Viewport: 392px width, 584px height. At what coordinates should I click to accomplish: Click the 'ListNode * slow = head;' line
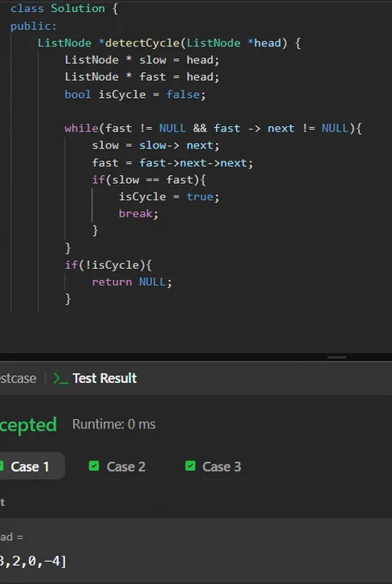[x=142, y=60]
